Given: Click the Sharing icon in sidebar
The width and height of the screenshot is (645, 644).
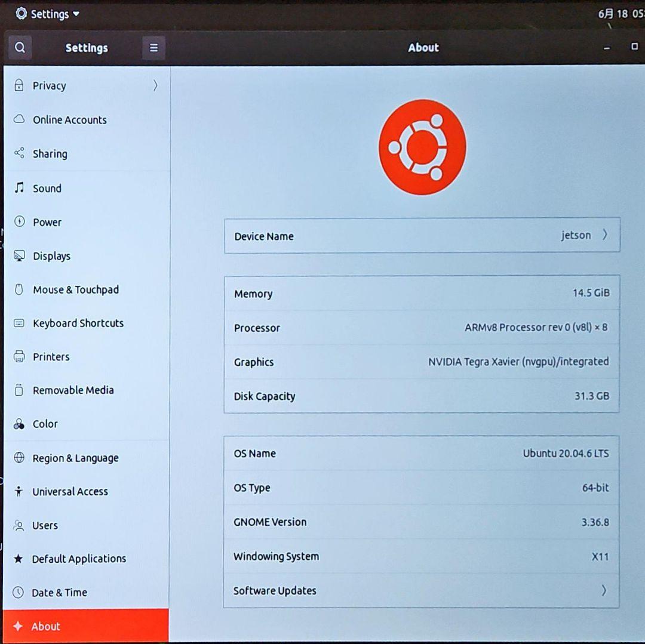Looking at the screenshot, I should click(x=19, y=153).
